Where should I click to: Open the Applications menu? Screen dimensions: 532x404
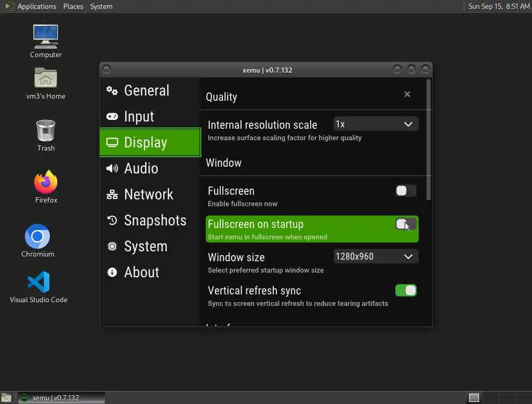click(x=31, y=6)
